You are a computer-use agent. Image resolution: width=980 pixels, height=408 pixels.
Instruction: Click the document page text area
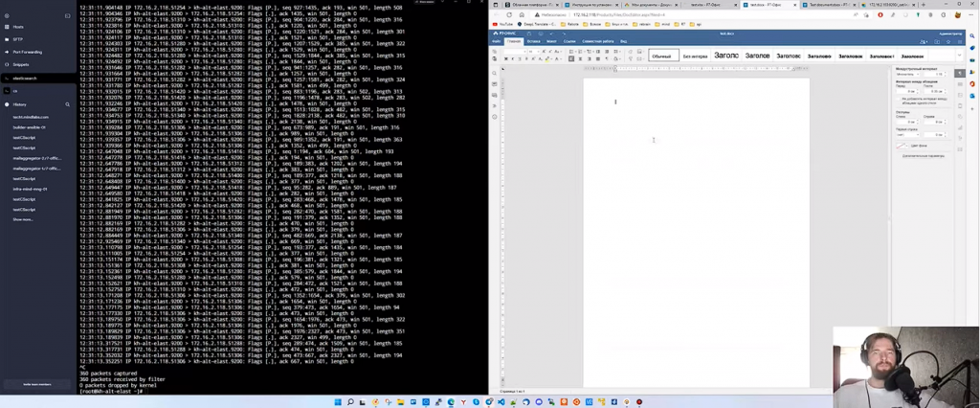697,232
